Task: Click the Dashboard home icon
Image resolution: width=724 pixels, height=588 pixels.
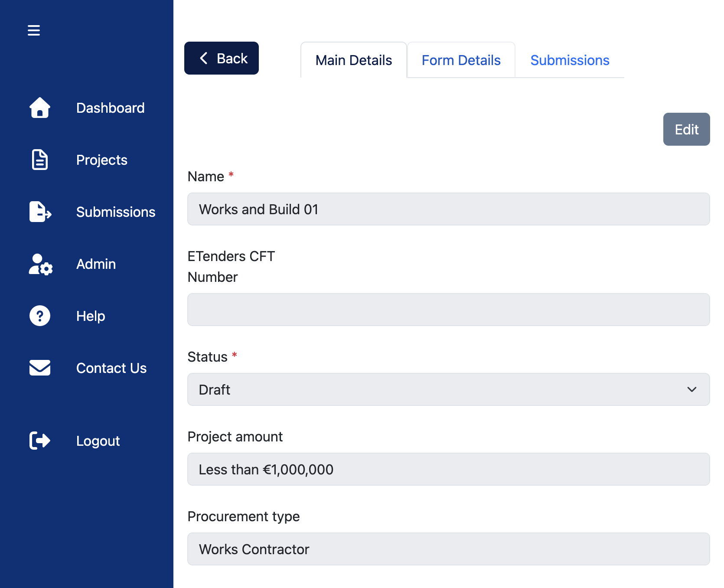Action: (40, 108)
